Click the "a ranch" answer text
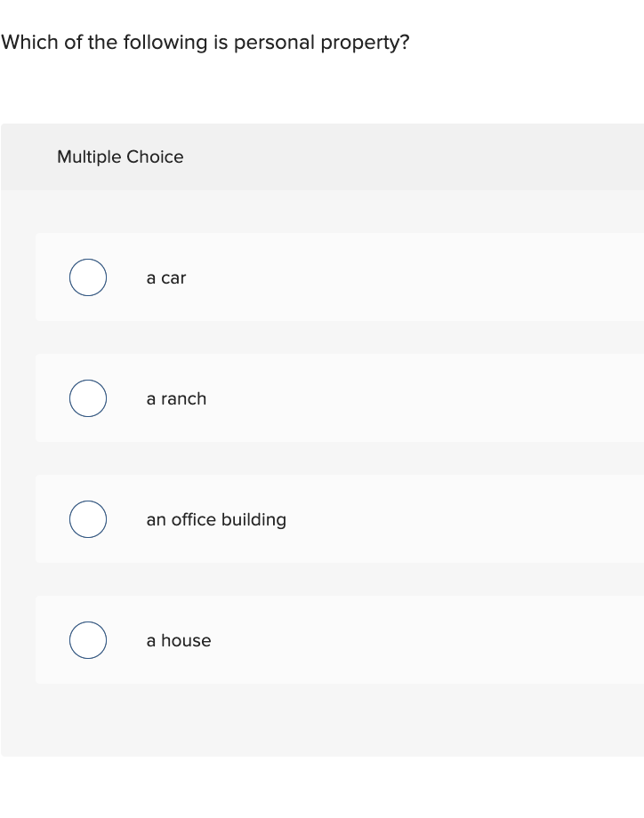 tap(175, 398)
